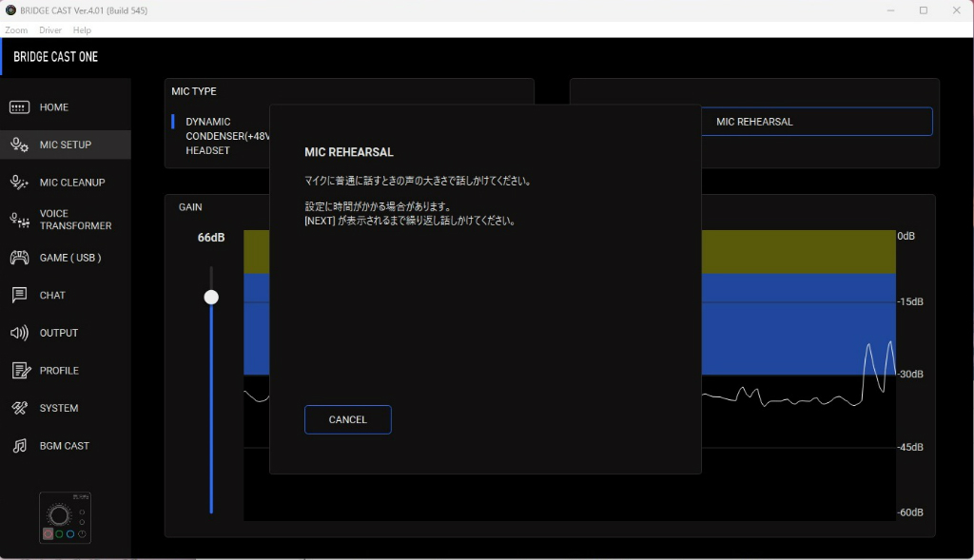This screenshot has height=560, width=974.
Task: Select CONDENSER(+48V) mic type
Action: [227, 136]
